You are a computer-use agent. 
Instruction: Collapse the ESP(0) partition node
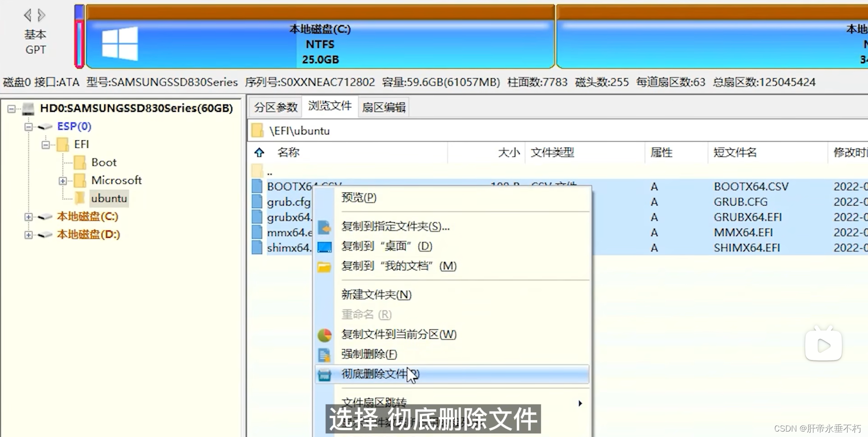pos(29,126)
